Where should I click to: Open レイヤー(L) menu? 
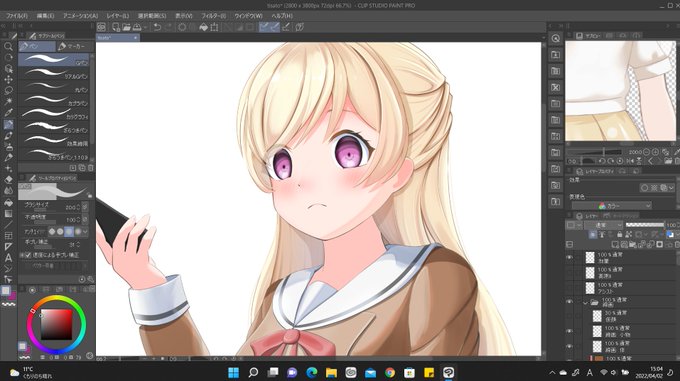118,16
